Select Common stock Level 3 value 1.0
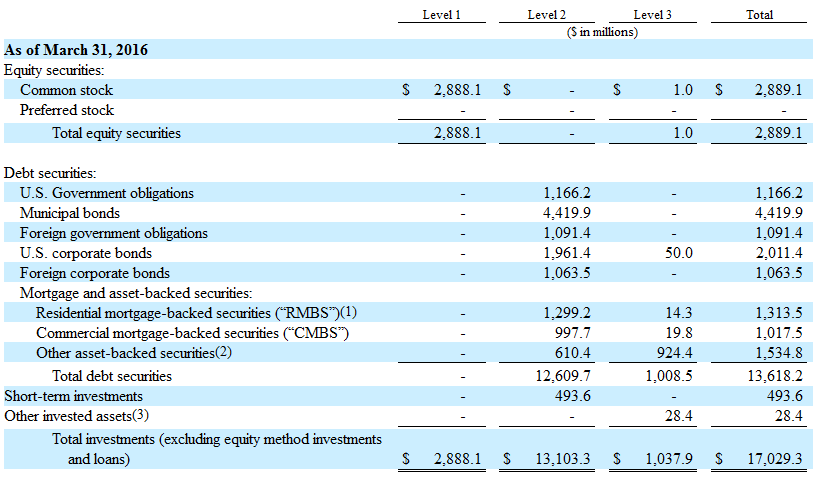 (683, 90)
